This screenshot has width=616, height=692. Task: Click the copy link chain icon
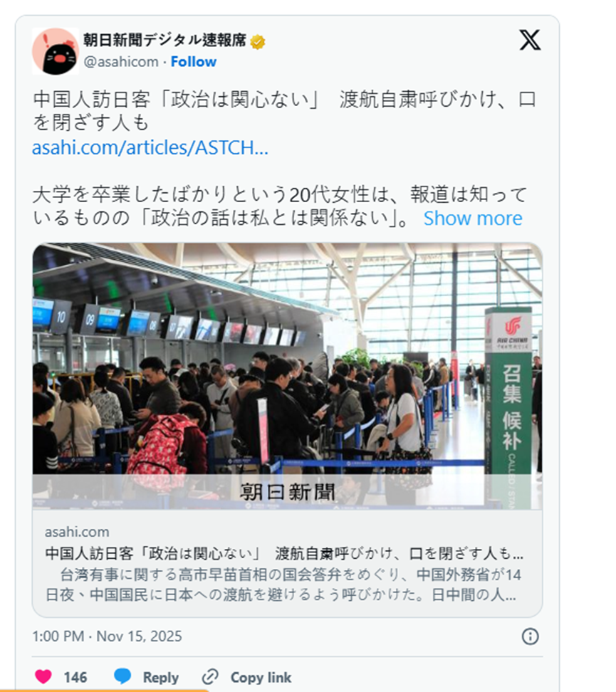click(x=210, y=676)
